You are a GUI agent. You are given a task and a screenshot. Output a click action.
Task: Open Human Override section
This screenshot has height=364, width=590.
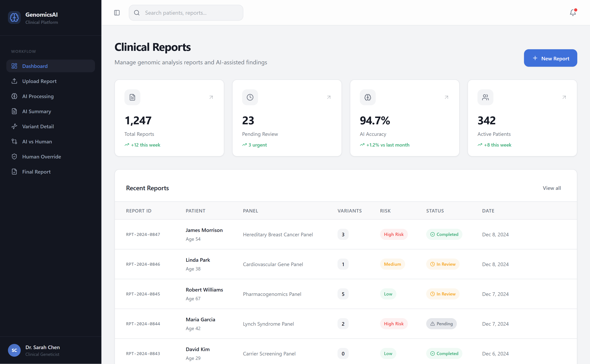[x=51, y=156]
